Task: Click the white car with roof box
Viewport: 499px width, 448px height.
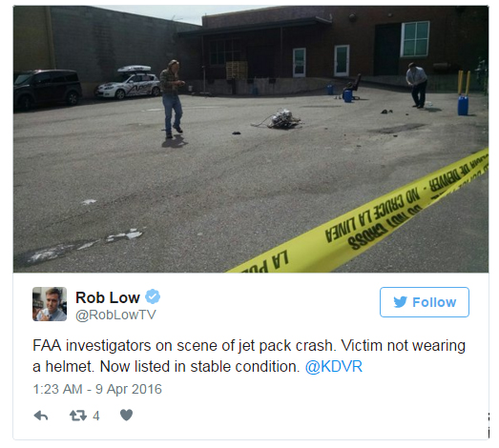Action: pyautogui.click(x=129, y=83)
